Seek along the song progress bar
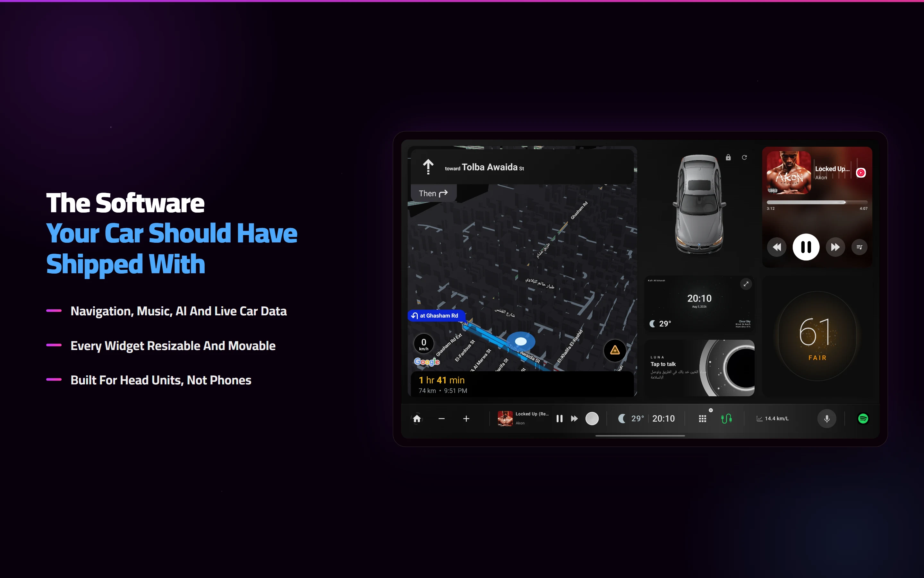The width and height of the screenshot is (924, 578). 817,202
